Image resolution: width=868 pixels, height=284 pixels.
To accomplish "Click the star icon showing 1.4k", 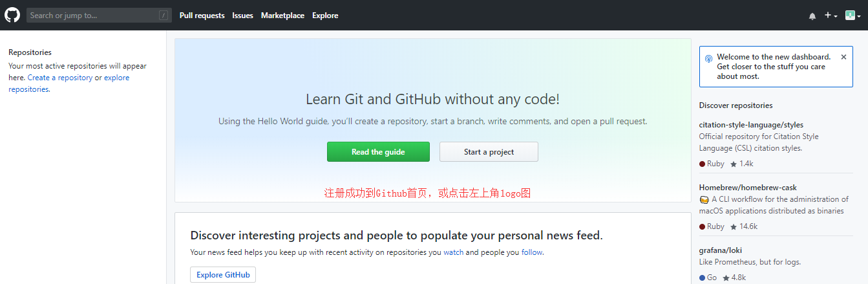I will click(x=734, y=164).
